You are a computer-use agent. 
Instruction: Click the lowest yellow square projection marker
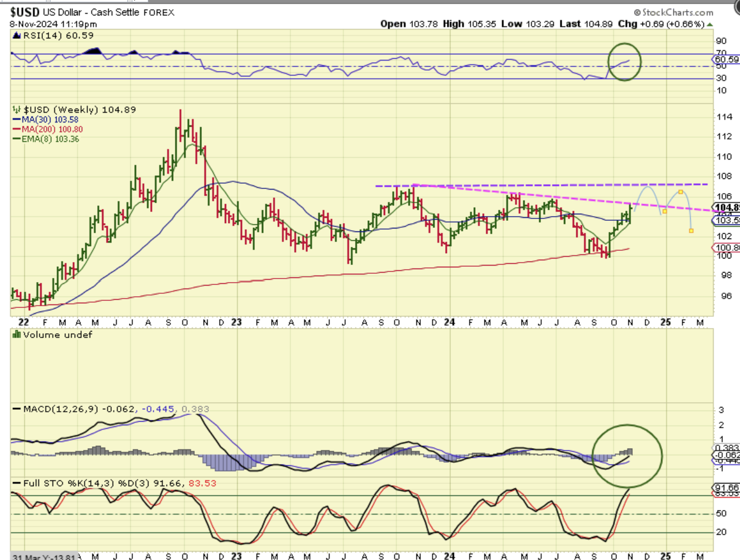(x=691, y=230)
